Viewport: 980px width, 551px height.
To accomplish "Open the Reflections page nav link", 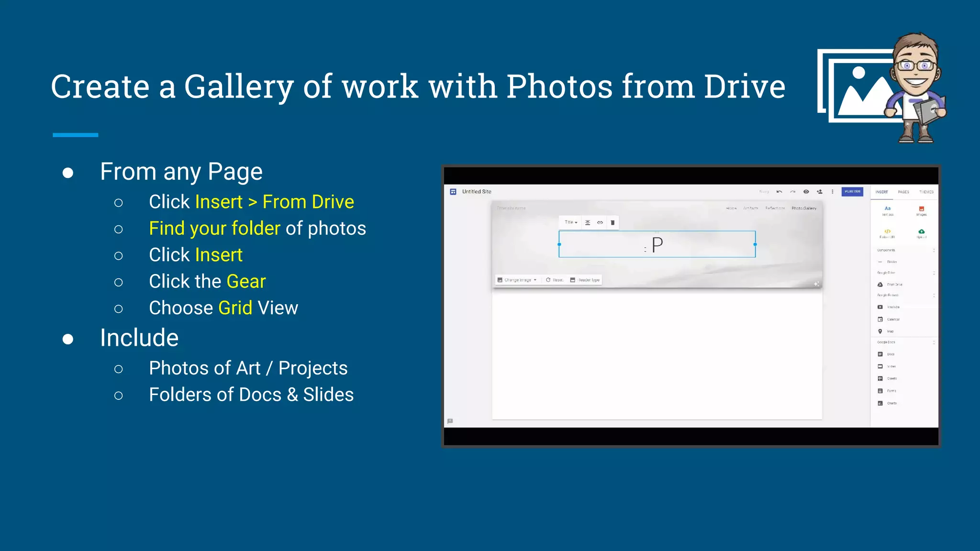I will tap(775, 209).
